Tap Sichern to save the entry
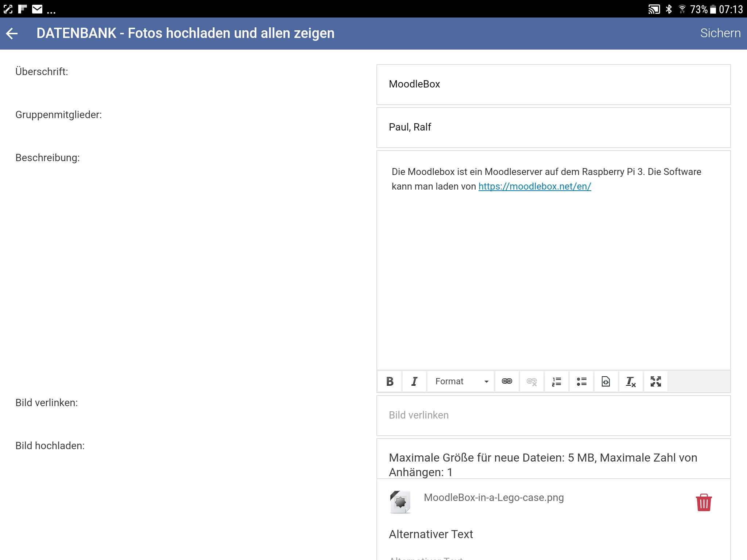The width and height of the screenshot is (747, 560). point(720,33)
